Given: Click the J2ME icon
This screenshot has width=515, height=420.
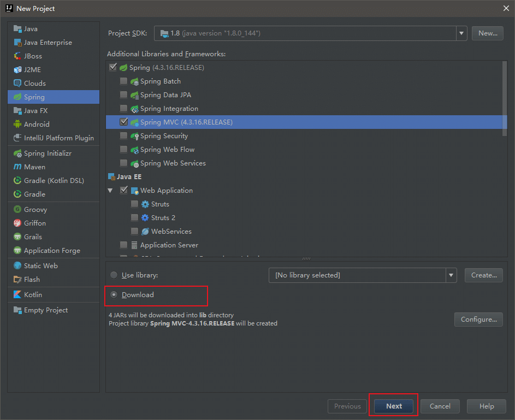Looking at the screenshot, I should pos(17,69).
